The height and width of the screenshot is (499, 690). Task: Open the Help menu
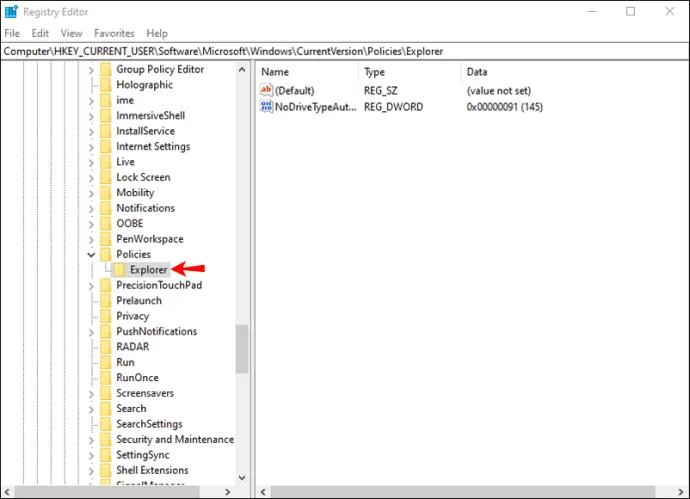coord(157,33)
